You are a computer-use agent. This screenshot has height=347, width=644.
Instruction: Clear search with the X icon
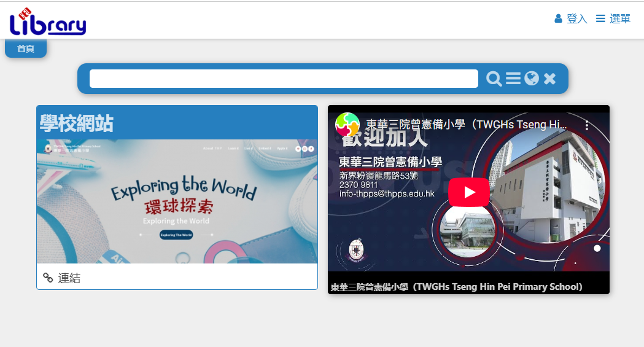pyautogui.click(x=549, y=79)
